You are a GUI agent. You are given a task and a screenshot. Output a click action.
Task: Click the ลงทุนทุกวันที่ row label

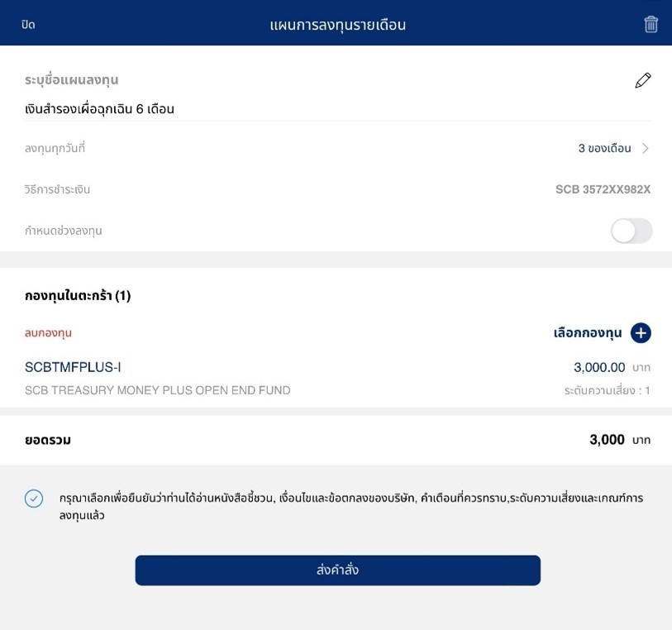(x=55, y=148)
